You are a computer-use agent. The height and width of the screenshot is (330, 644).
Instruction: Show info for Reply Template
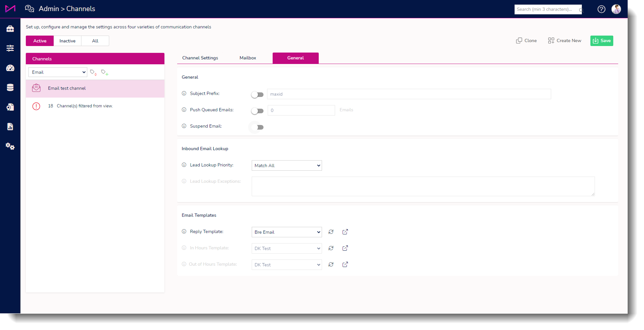pos(184,231)
